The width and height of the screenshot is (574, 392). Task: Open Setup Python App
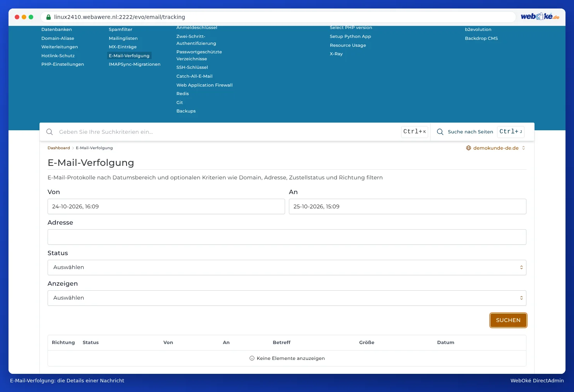[x=350, y=36]
